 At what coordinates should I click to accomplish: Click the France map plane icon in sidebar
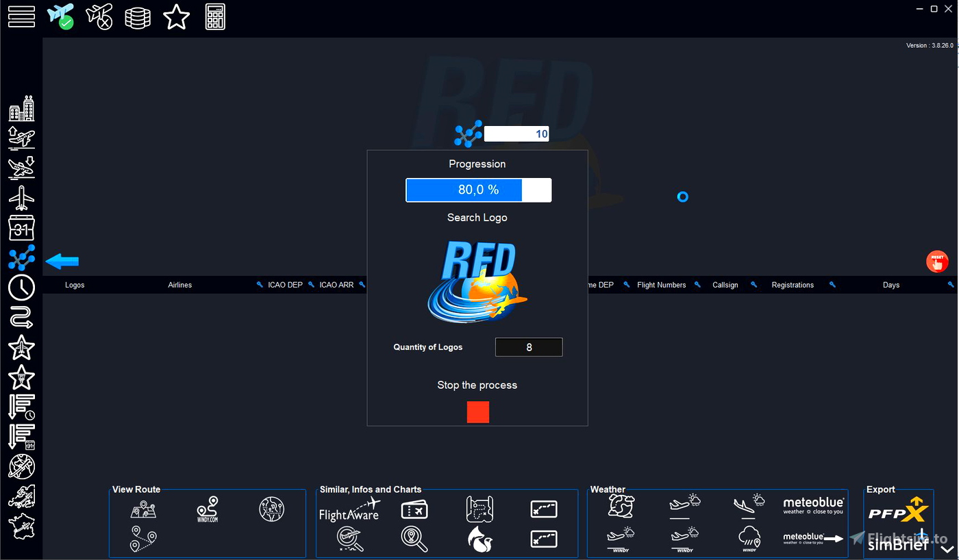[x=21, y=526]
